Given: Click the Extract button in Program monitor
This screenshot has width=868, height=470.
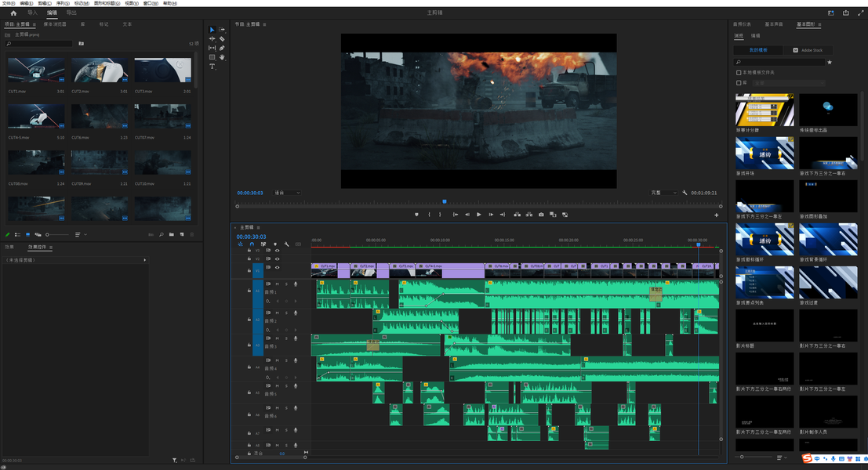Looking at the screenshot, I should coord(529,215).
